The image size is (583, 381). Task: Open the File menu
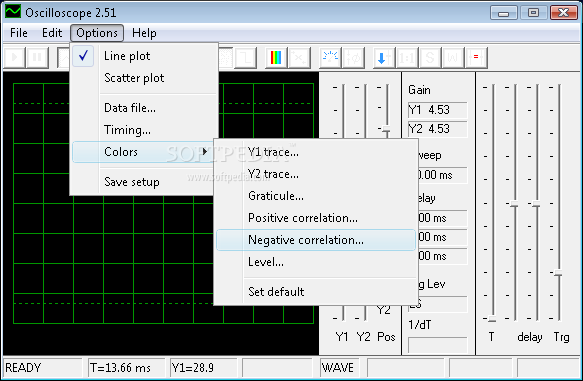pos(19,33)
